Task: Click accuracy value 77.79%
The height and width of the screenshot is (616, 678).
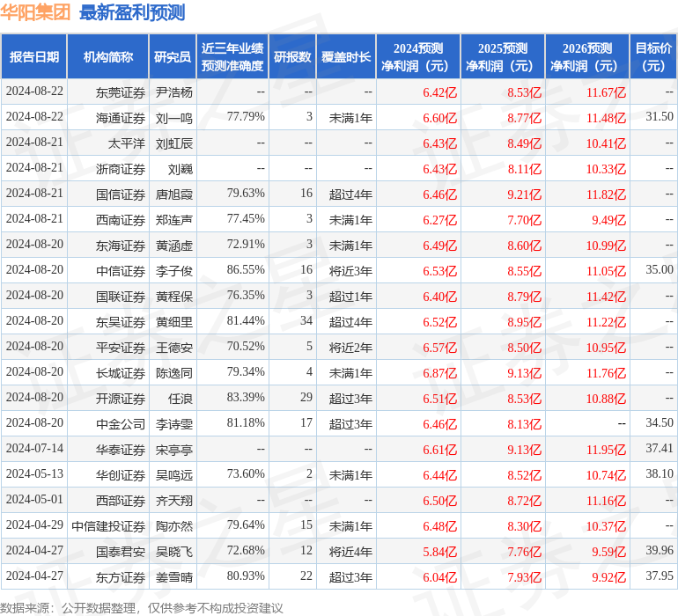Action: [246, 117]
